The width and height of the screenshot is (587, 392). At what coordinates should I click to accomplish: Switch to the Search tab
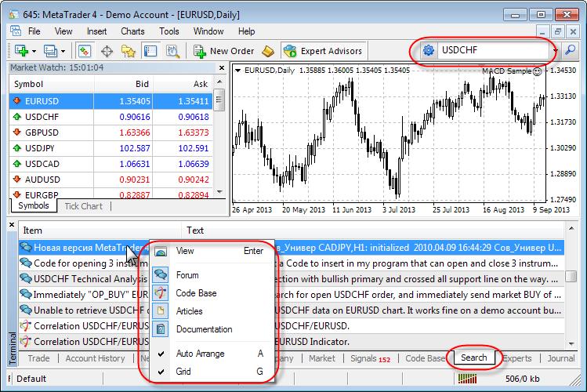tap(474, 358)
